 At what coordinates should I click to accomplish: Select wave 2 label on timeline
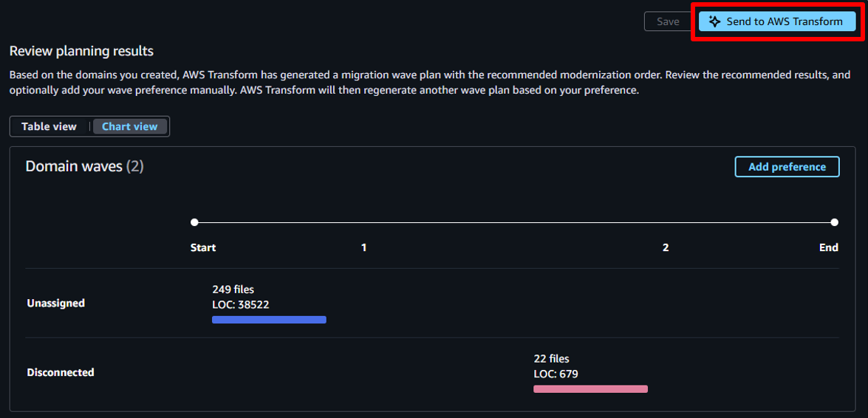[666, 247]
